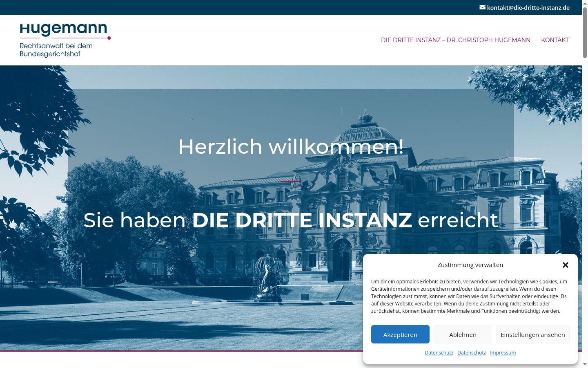This screenshot has width=588, height=368.
Task: Click the 'Rechtsanwalt bei dem Bundesgerichtshof' tagline
Action: click(56, 50)
